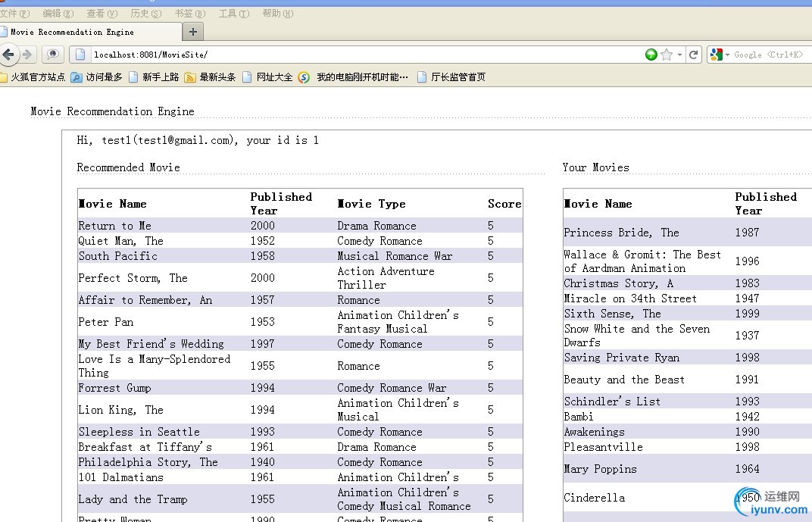Viewport: 812px width, 522px height.
Task: Click 'Action Adventure Thriller' movie type cell
Action: point(386,278)
